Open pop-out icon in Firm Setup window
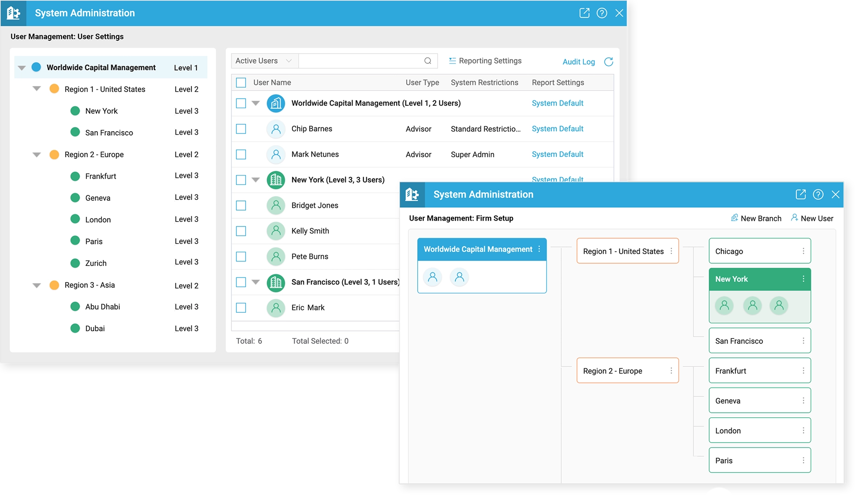857x504 pixels. click(x=801, y=194)
